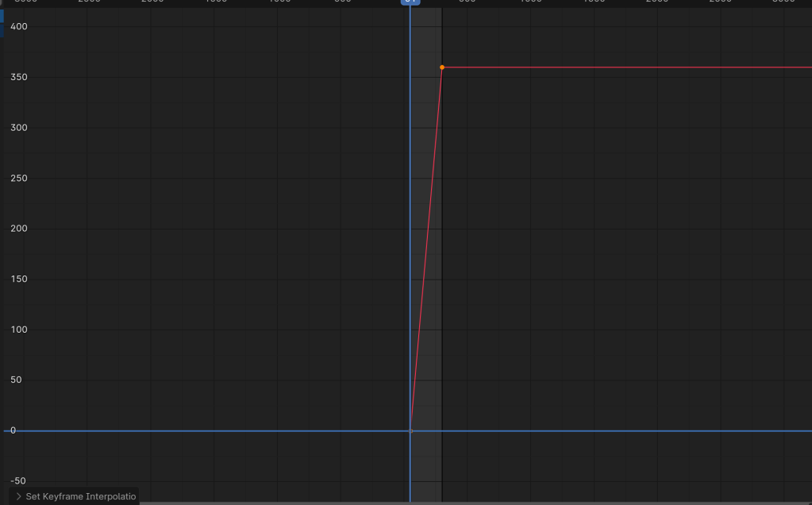Image resolution: width=812 pixels, height=505 pixels.
Task: Click the blue current frame indicator handle
Action: pyautogui.click(x=410, y=2)
